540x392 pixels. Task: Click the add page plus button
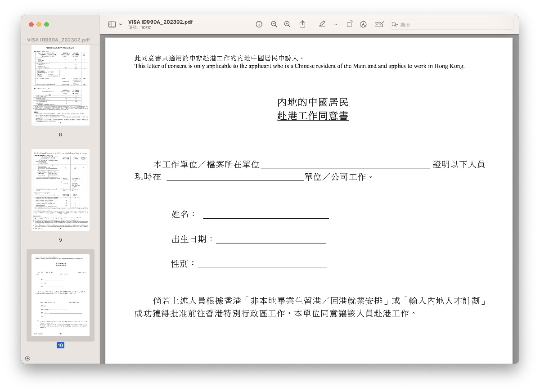(28, 358)
